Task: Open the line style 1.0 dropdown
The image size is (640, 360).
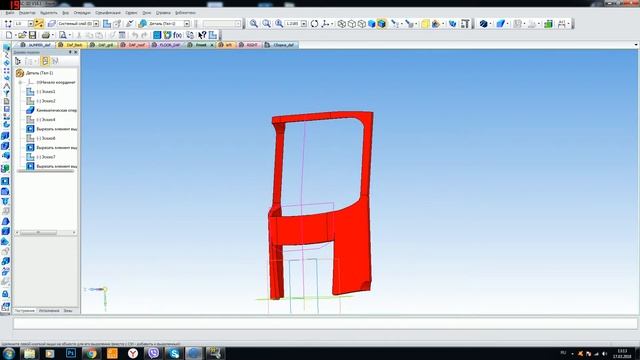Action: click(x=30, y=24)
